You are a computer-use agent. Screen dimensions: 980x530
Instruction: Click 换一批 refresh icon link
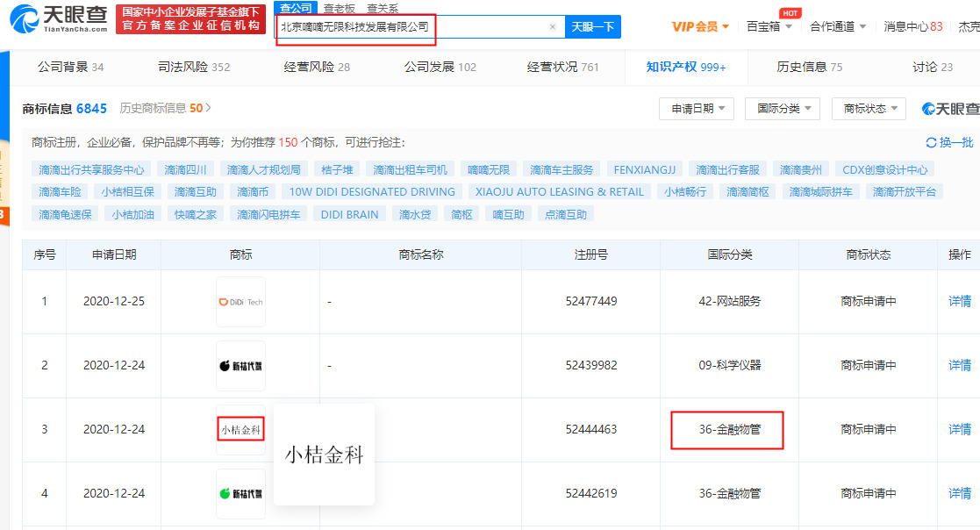click(949, 142)
